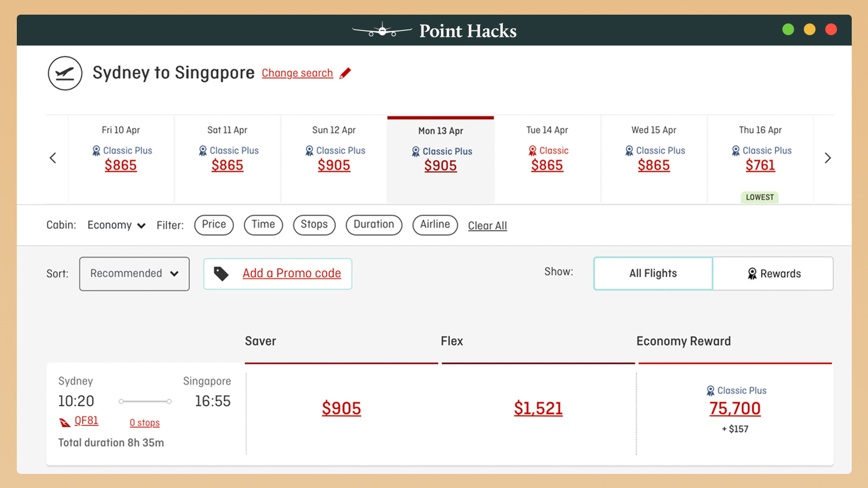Screen dimensions: 868x488
Task: Toggle the Price filter chip
Action: pyautogui.click(x=214, y=224)
